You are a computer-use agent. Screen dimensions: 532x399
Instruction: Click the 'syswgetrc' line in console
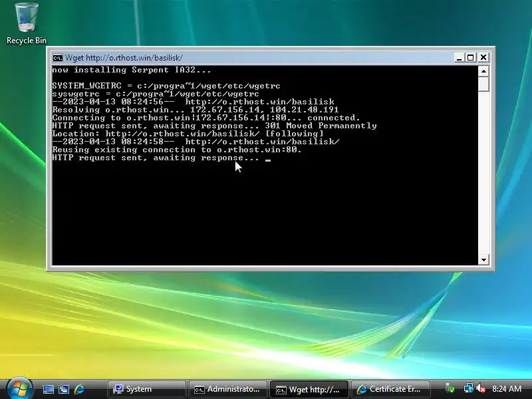156,94
